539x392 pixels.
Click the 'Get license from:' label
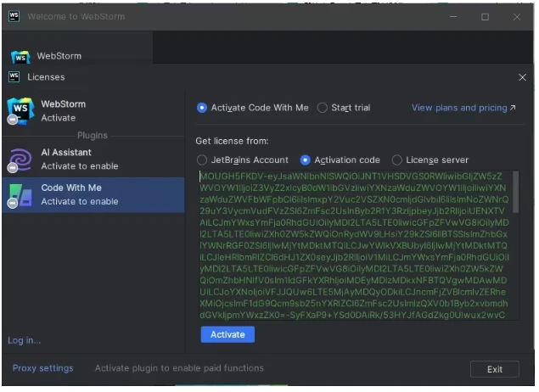point(232,141)
